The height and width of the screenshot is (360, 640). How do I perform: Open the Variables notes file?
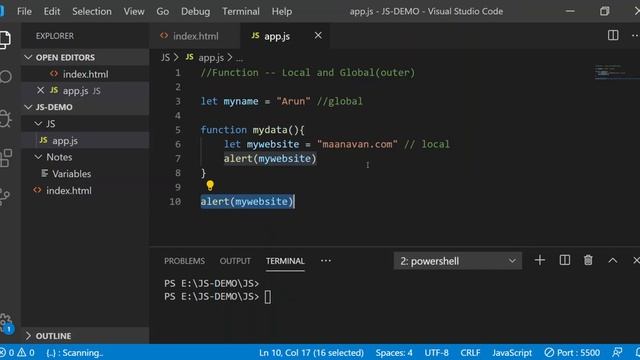pyautogui.click(x=85, y=173)
